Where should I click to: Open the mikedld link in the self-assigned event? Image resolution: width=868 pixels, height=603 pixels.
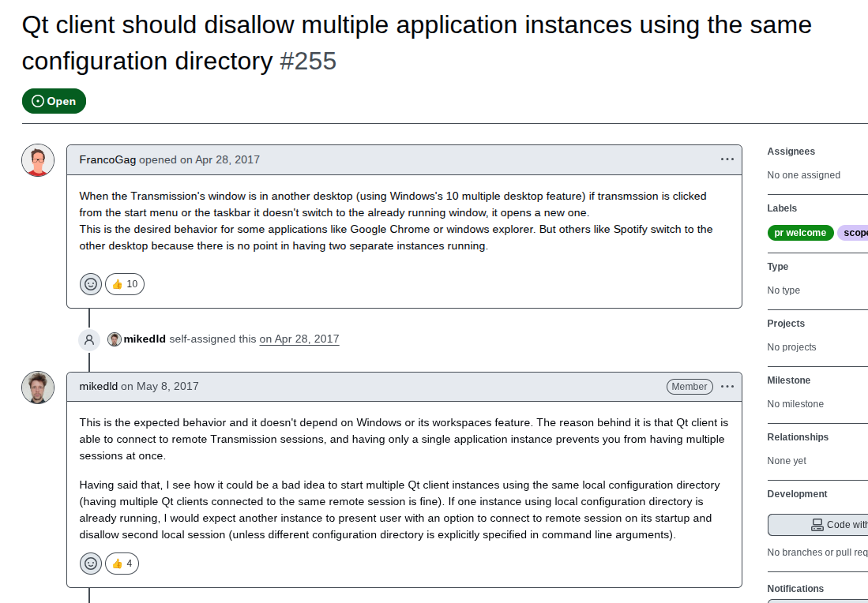point(145,339)
